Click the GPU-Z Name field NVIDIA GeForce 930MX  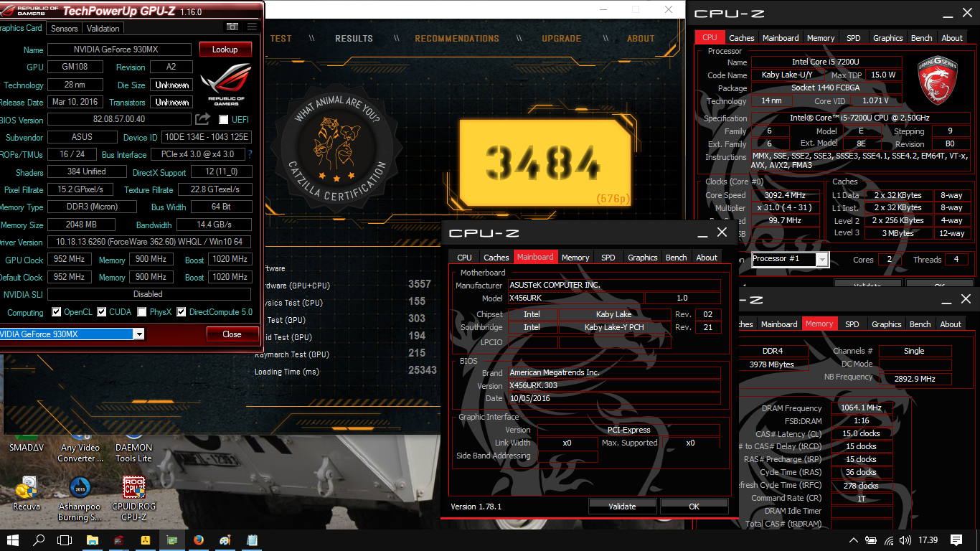pyautogui.click(x=119, y=50)
